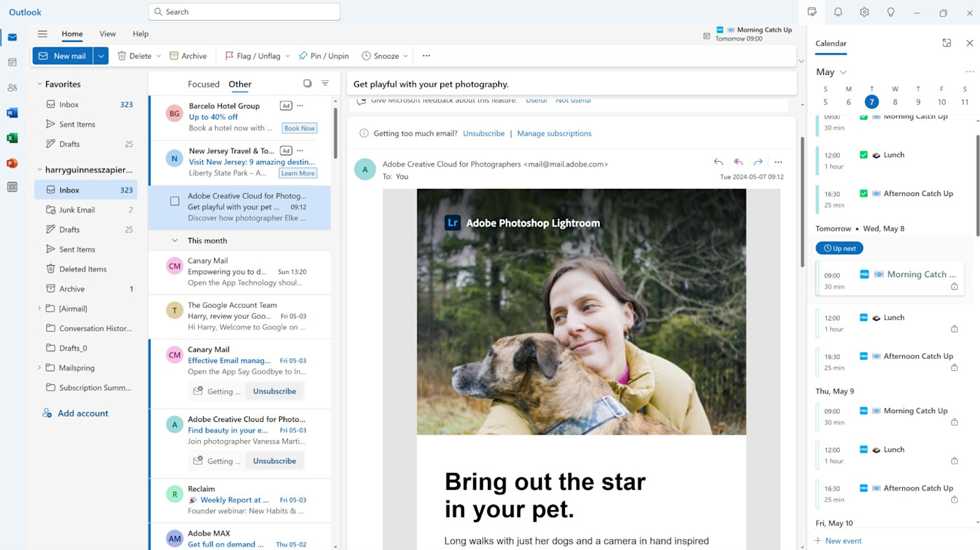Reply to the Adobe email
The width and height of the screenshot is (980, 550).
tap(718, 162)
